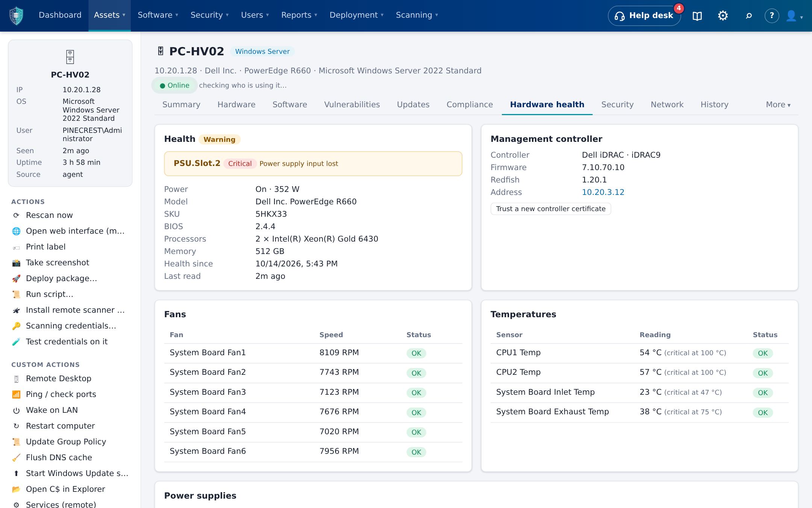Open the settings gear icon
The width and height of the screenshot is (812, 508).
(x=723, y=16)
